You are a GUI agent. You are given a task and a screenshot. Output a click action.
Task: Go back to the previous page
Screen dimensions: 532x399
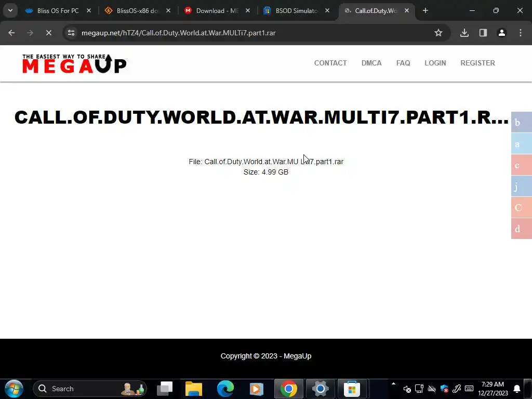click(11, 33)
